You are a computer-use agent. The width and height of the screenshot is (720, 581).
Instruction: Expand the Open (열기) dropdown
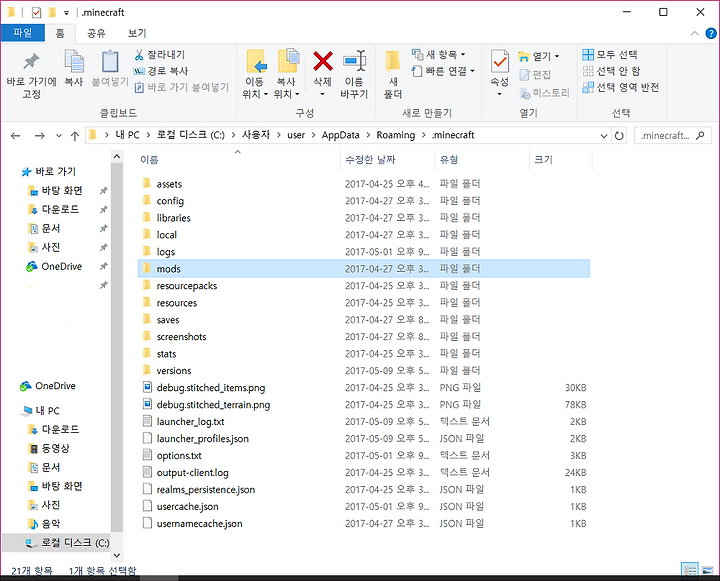[x=539, y=56]
